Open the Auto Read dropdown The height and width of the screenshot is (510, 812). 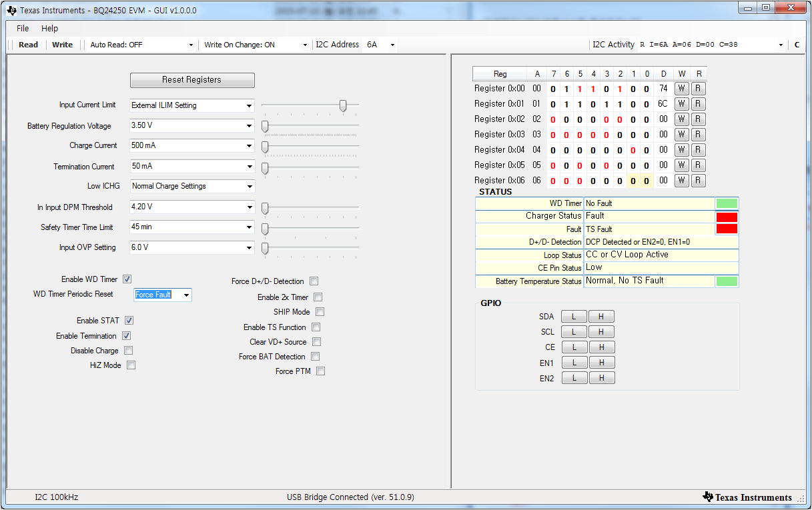pos(141,45)
